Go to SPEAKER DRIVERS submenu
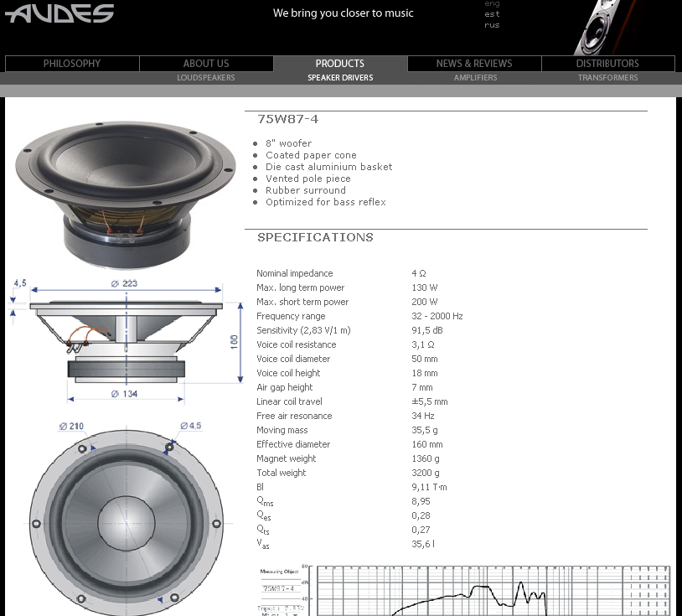Viewport: 682px width, 616px height. pyautogui.click(x=340, y=78)
